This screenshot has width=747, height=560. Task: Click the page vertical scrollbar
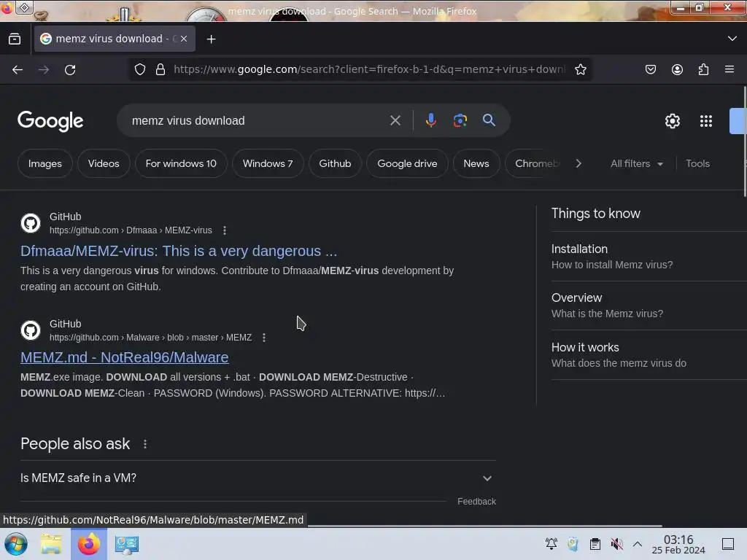click(745, 141)
